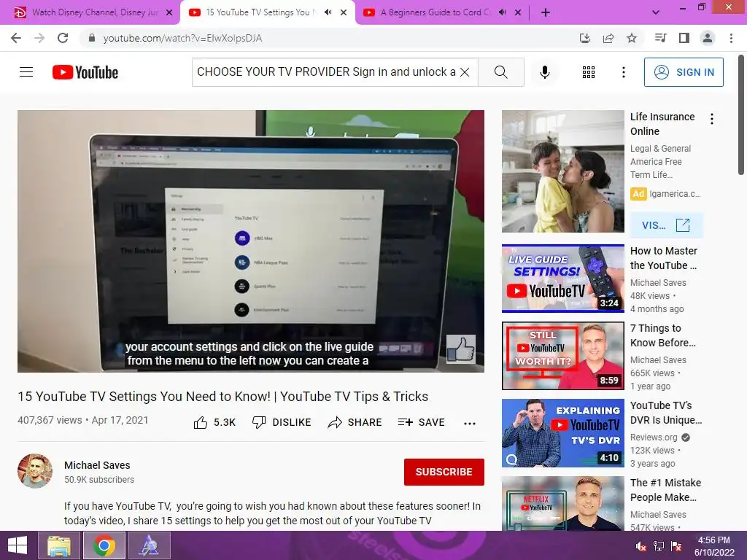Click the red SUBSCRIBE button
The image size is (747, 560).
444,472
